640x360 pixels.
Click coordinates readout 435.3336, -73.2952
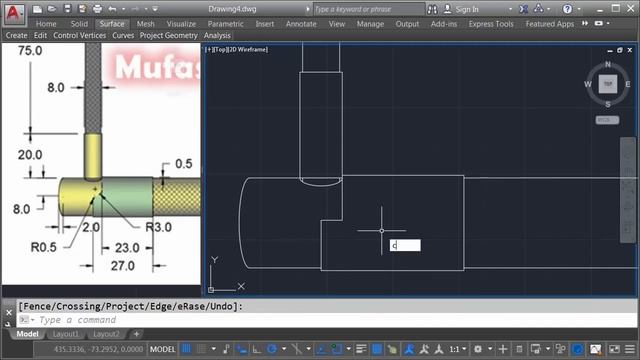click(x=98, y=349)
